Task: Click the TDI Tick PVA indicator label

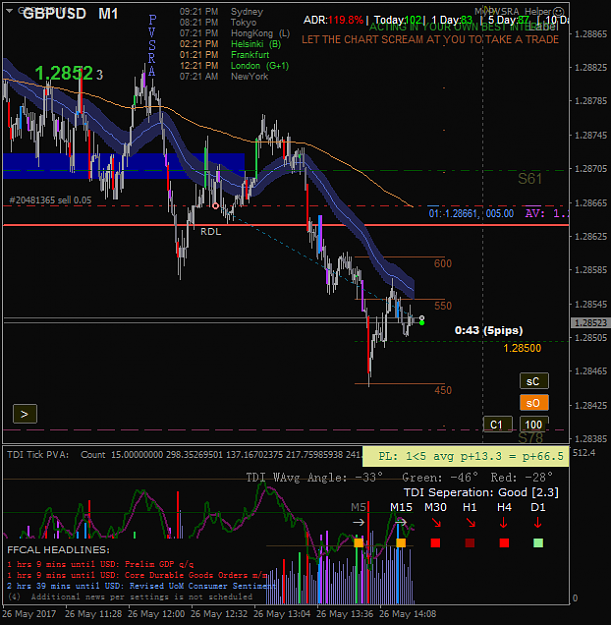Action: [x=38, y=455]
